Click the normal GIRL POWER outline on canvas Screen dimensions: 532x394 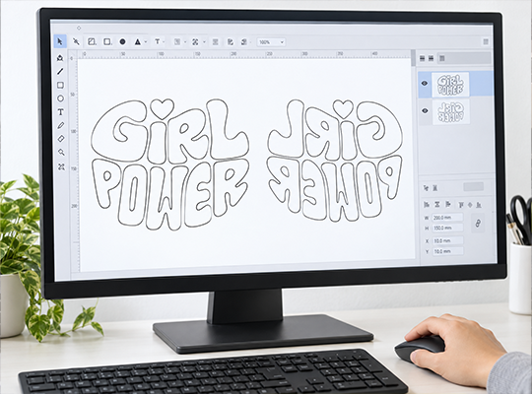[169, 164]
